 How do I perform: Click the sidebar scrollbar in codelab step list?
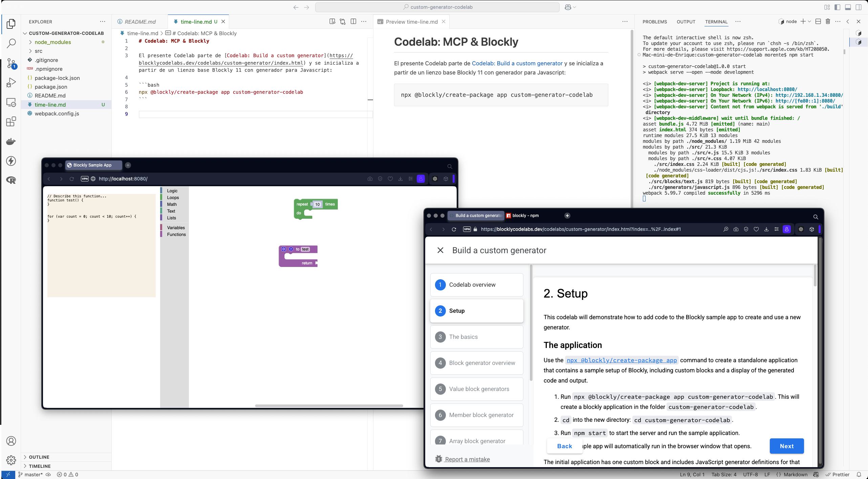(x=531, y=323)
